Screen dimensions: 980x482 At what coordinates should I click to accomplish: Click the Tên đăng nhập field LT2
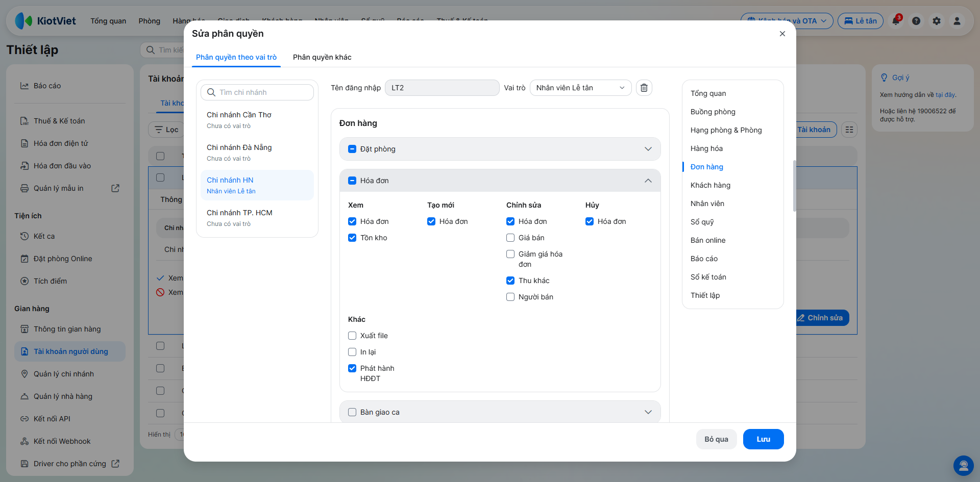[442, 88]
